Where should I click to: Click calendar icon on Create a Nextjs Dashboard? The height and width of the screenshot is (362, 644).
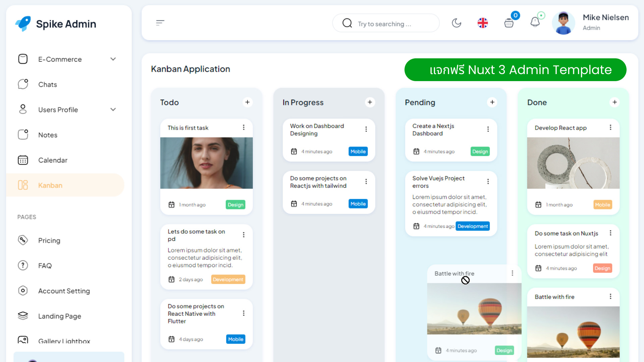click(x=417, y=152)
